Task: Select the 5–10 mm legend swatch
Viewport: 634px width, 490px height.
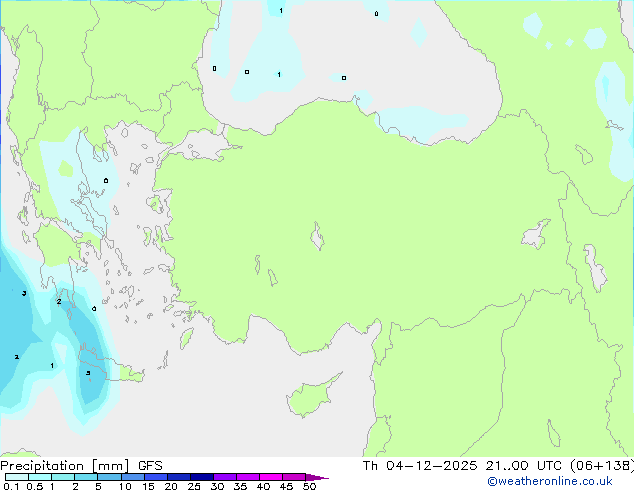Action: point(109,477)
